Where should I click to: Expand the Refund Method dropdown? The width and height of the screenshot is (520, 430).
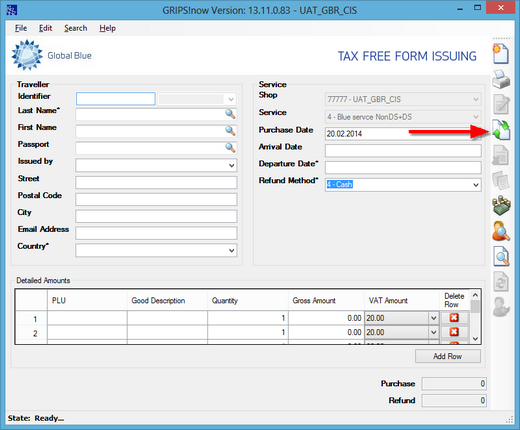[x=476, y=185]
